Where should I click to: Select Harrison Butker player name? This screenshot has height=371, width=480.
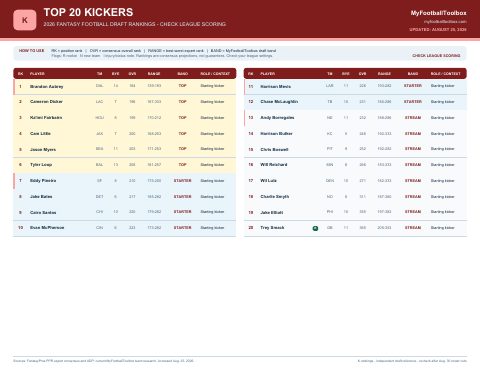276,133
